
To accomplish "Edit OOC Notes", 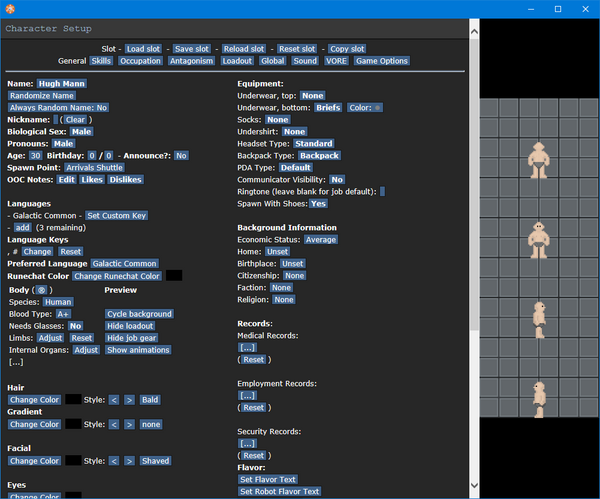I will [67, 180].
